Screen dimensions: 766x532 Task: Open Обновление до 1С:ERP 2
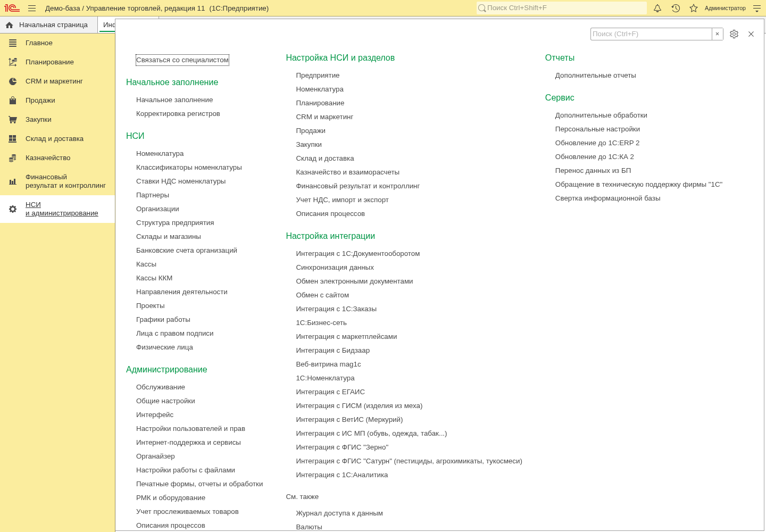597,143
